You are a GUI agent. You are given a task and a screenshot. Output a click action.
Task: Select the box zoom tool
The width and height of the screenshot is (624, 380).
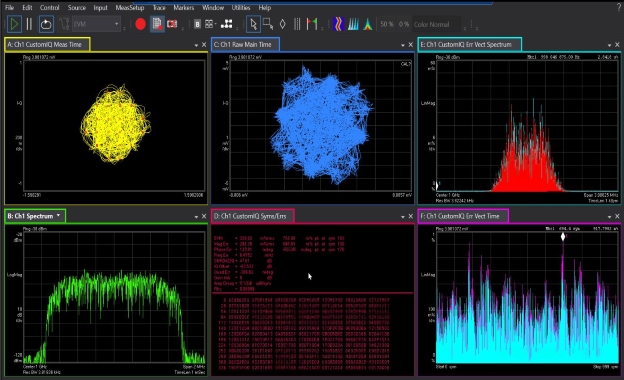click(268, 24)
